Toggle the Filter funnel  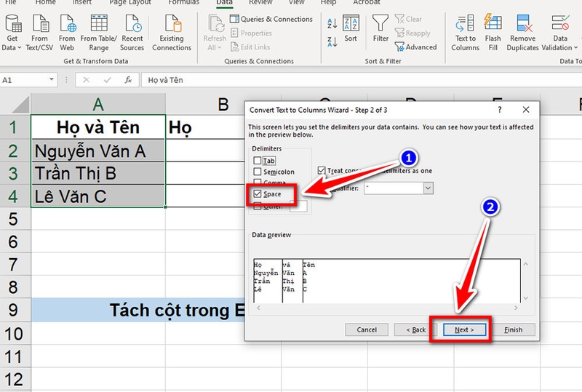(380, 28)
